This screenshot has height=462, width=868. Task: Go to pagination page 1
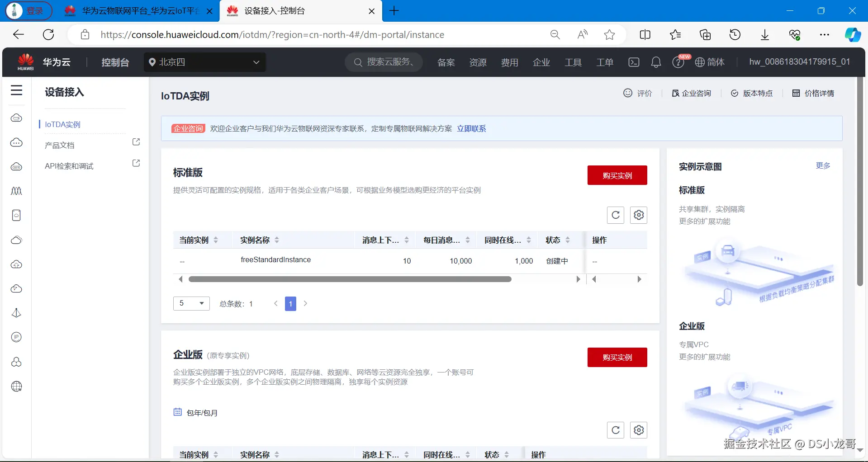pos(290,304)
